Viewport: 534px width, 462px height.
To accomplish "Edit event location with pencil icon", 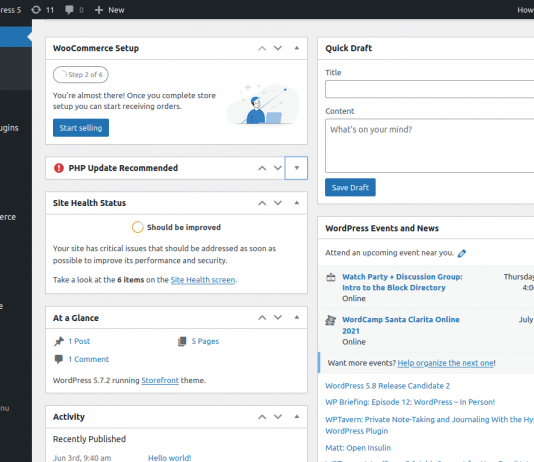I will click(462, 253).
